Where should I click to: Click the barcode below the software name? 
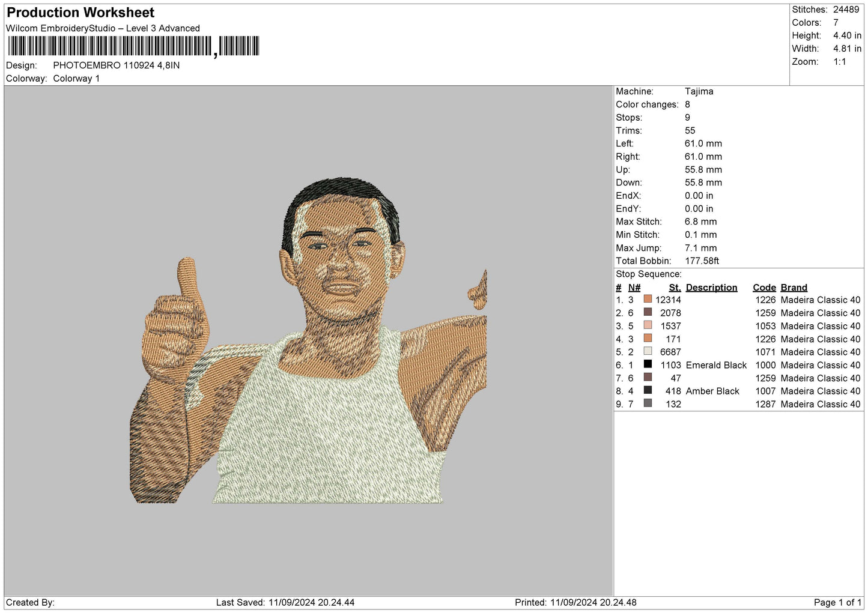(x=133, y=46)
